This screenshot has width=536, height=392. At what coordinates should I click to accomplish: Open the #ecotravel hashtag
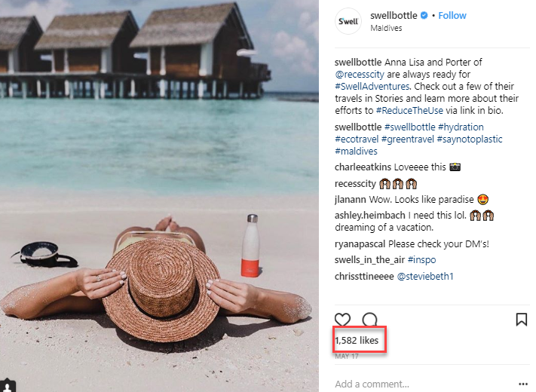click(357, 139)
